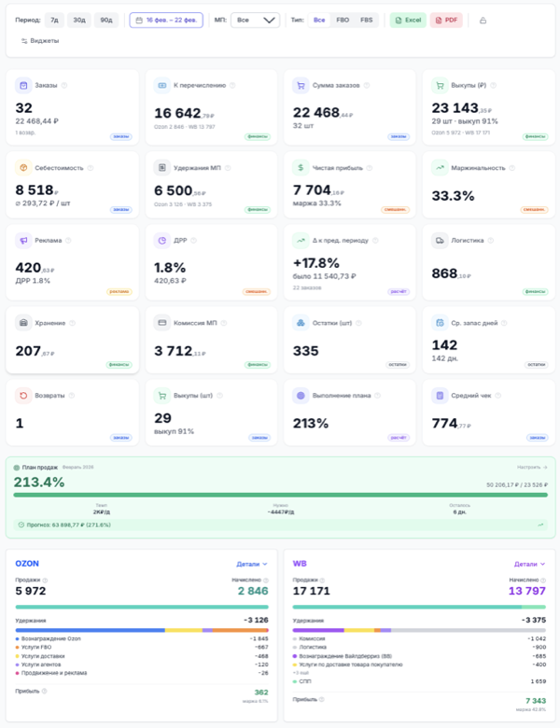Select the 30д period tab
This screenshot has width=560, height=728.
(80, 20)
